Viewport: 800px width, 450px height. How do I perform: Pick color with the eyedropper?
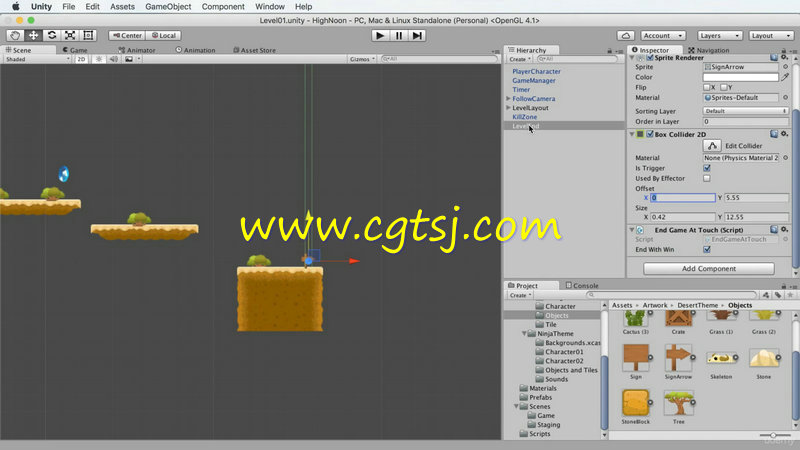pos(785,77)
